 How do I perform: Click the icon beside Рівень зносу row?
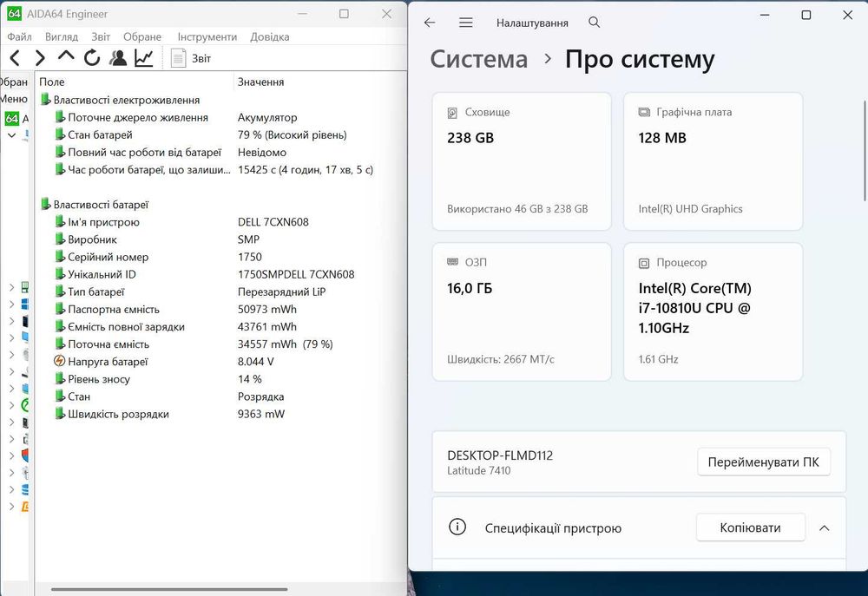pos(60,379)
